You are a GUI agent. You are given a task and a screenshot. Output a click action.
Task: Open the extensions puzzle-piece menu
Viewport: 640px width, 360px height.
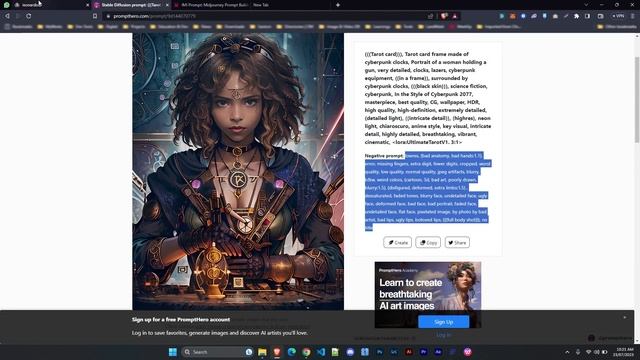pos(576,16)
